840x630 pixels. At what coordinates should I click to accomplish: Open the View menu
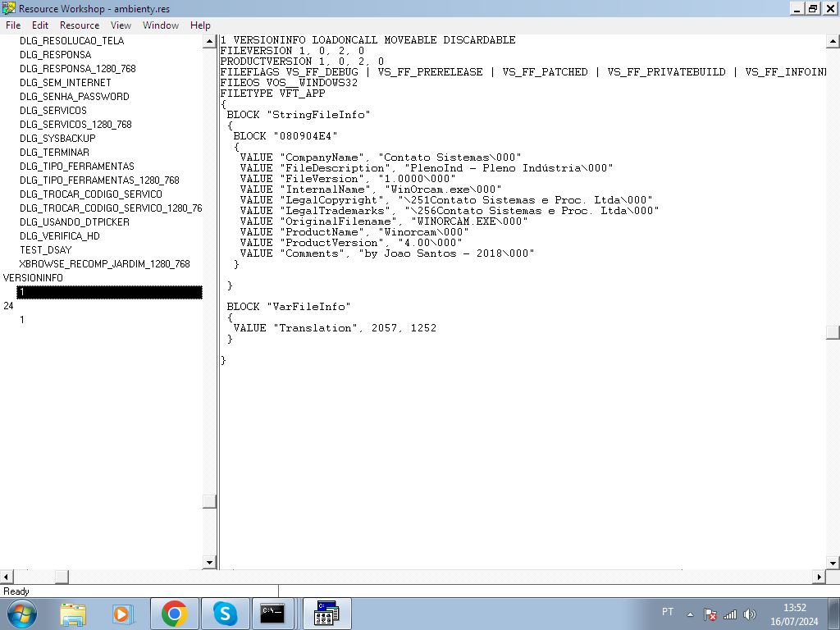tap(121, 25)
